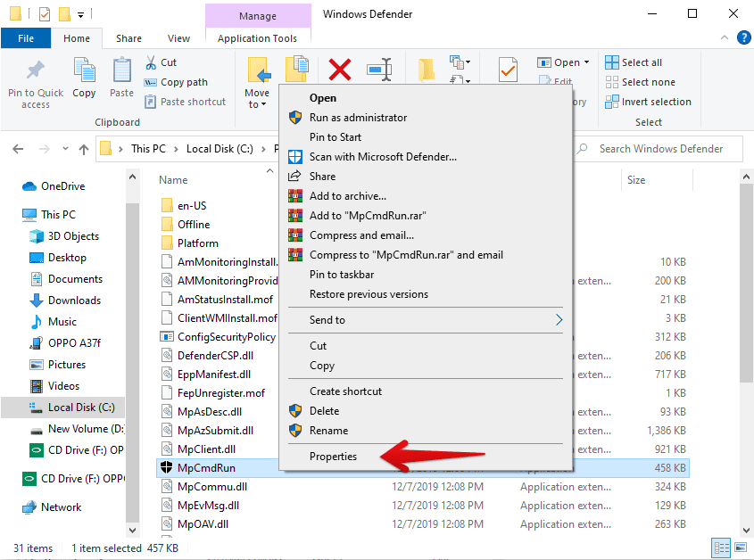This screenshot has height=560, width=754.
Task: Sort by the Name column header
Action: point(173,180)
